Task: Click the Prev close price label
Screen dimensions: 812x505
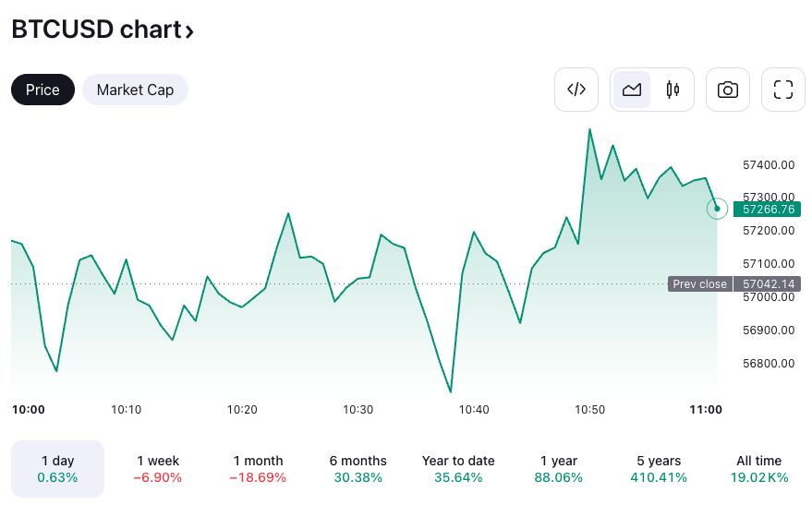Action: [x=699, y=284]
